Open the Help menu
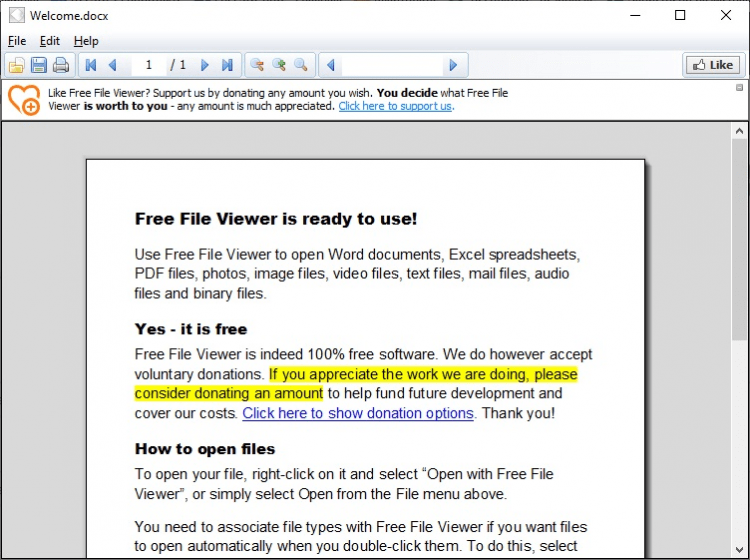 [86, 41]
